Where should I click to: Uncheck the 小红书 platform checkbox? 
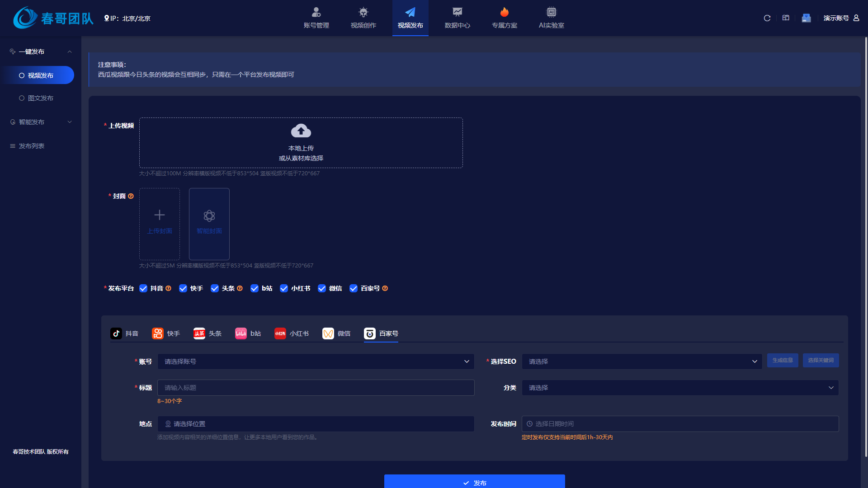tap(284, 288)
